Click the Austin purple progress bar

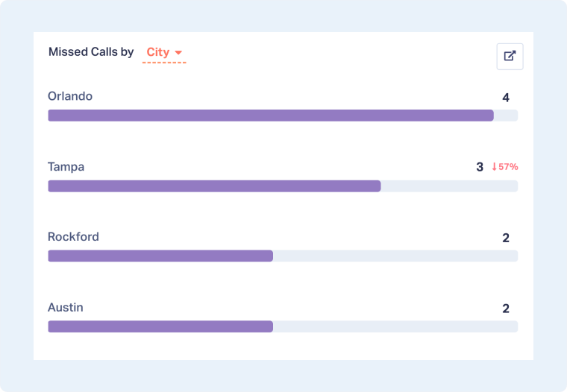pyautogui.click(x=160, y=326)
